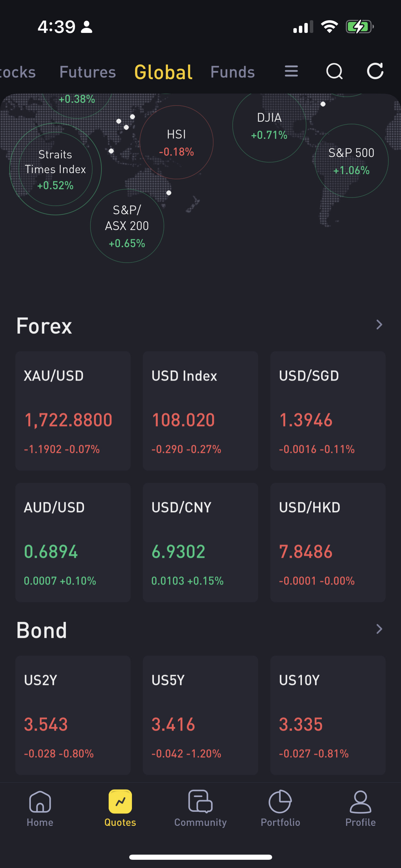This screenshot has width=401, height=868.
Task: Open the XAU/USD forex card
Action: 73,411
